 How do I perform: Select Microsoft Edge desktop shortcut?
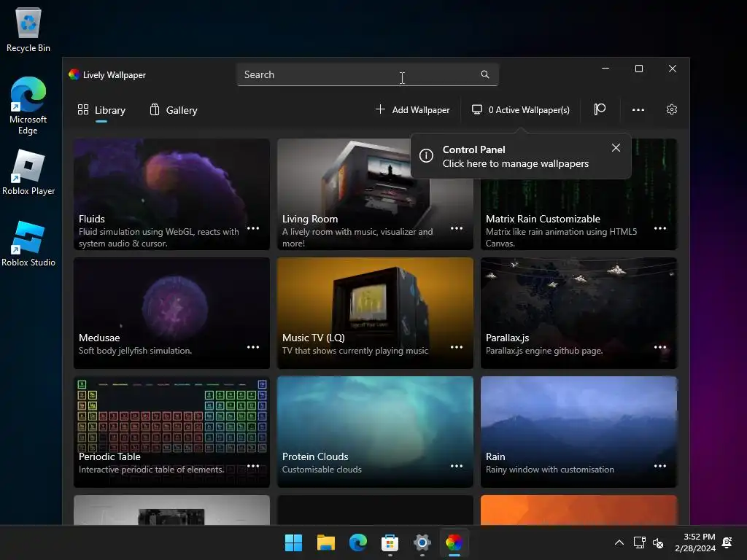coord(28,106)
